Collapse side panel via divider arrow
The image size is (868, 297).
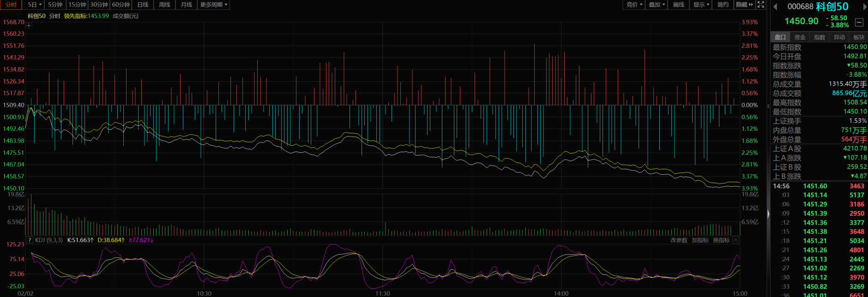coord(768,214)
